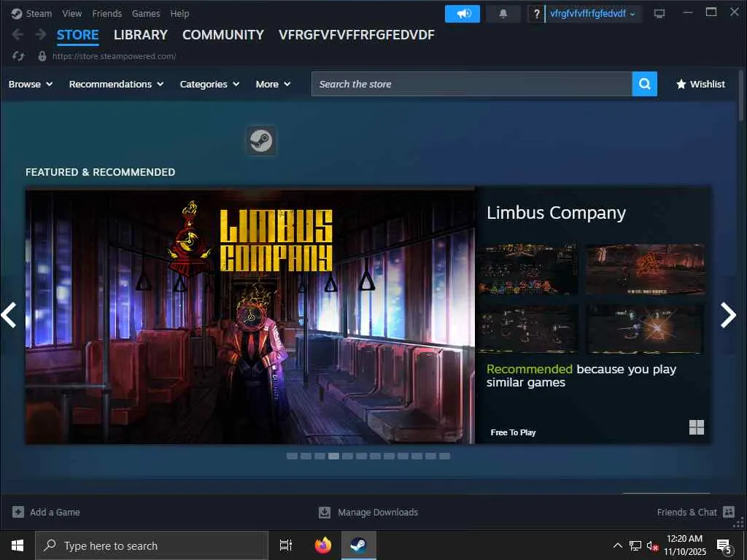The width and height of the screenshot is (747, 560).
Task: Open the Friends menu
Action: [107, 14]
